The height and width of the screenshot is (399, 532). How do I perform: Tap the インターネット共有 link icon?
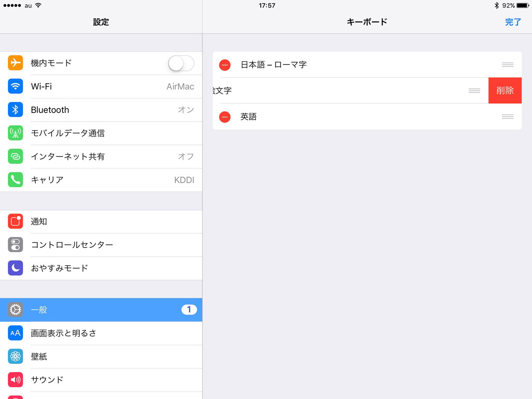coord(16,156)
